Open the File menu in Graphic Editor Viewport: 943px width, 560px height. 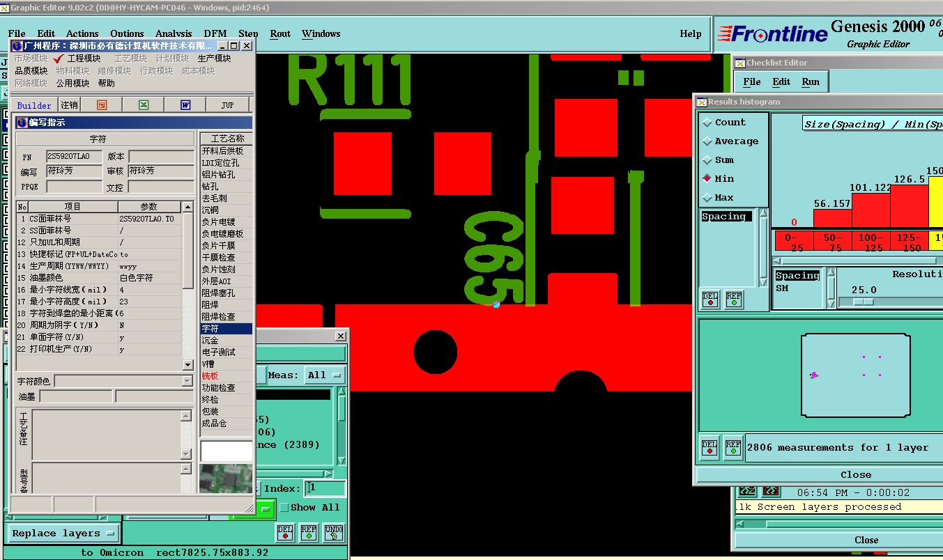[17, 33]
